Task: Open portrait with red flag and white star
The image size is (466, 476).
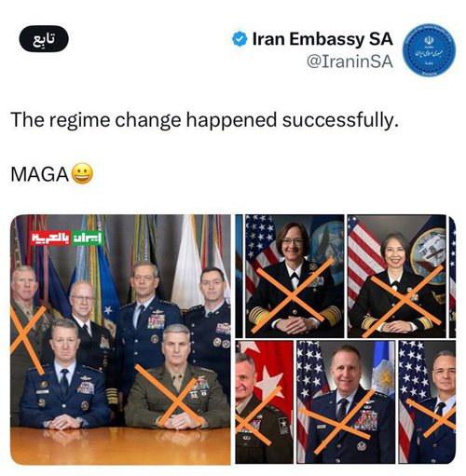Action: point(264,401)
